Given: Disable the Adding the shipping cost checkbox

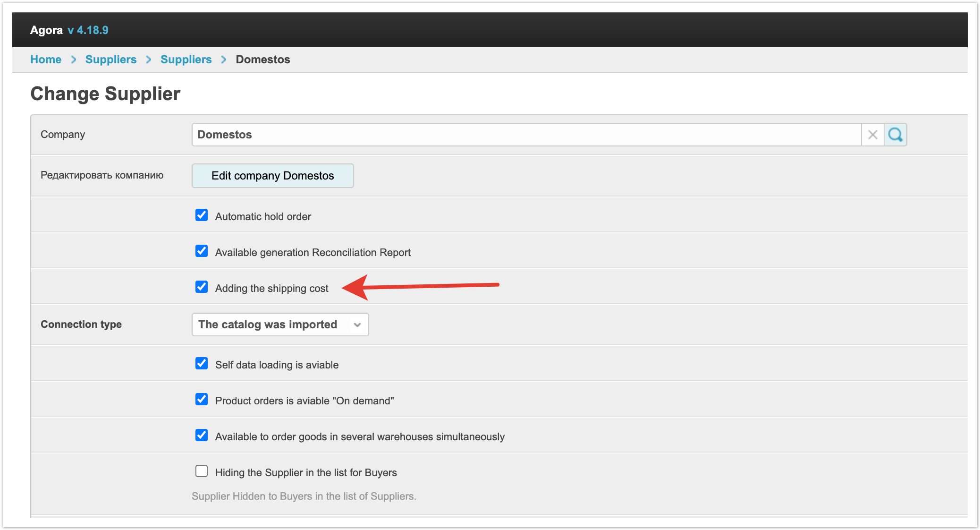Looking at the screenshot, I should click(x=202, y=287).
